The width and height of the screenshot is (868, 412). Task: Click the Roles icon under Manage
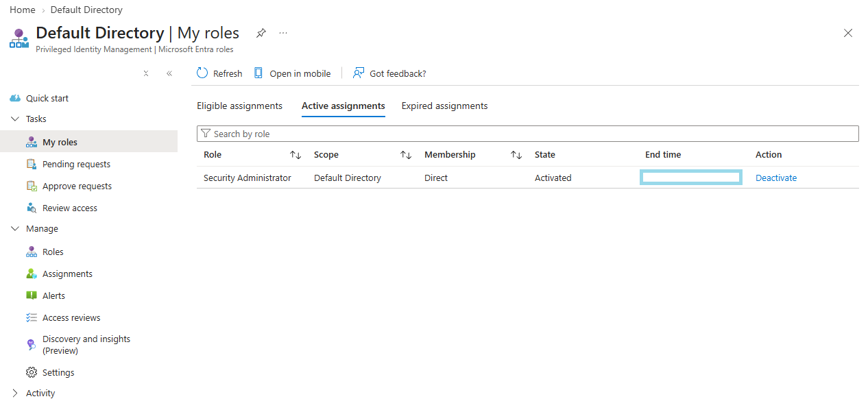[x=32, y=252]
